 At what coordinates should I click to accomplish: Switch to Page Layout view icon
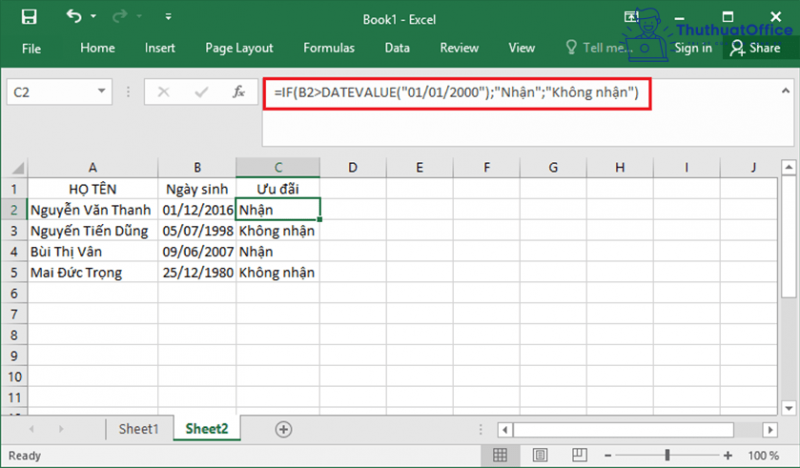point(540,455)
